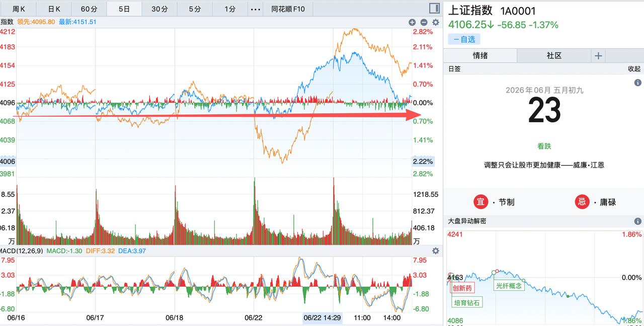Open main chart settings gear
This screenshot has height=326, width=644.
click(x=436, y=22)
